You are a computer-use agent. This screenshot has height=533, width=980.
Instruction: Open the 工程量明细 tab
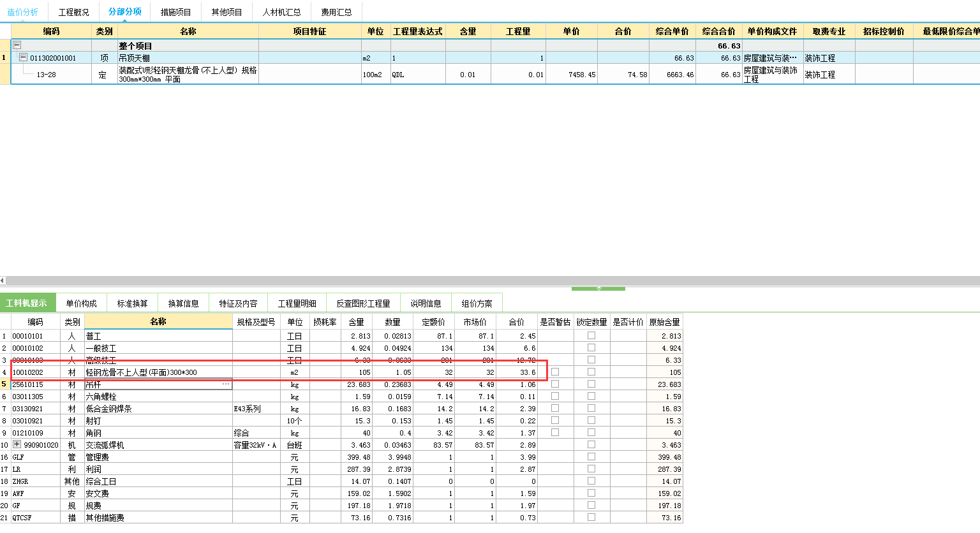pos(297,303)
